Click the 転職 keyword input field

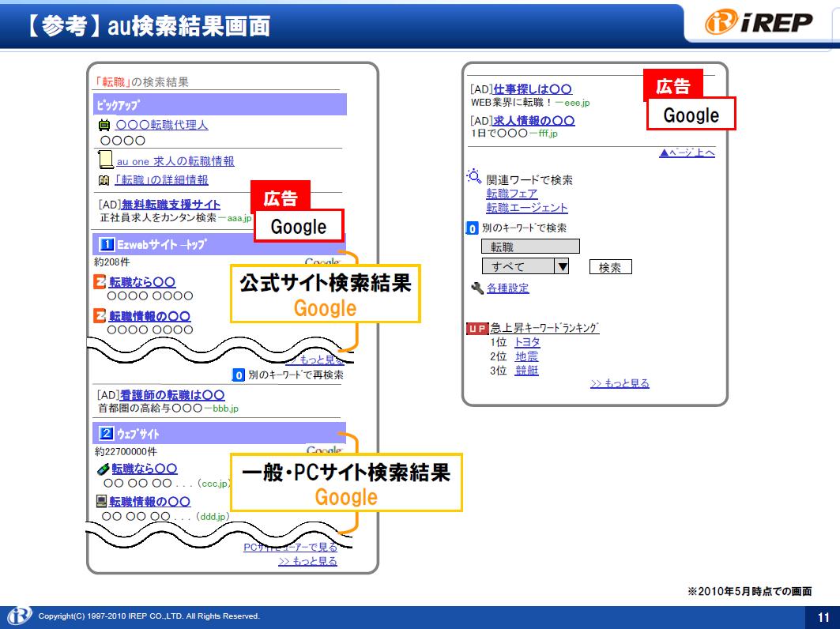pyautogui.click(x=530, y=247)
